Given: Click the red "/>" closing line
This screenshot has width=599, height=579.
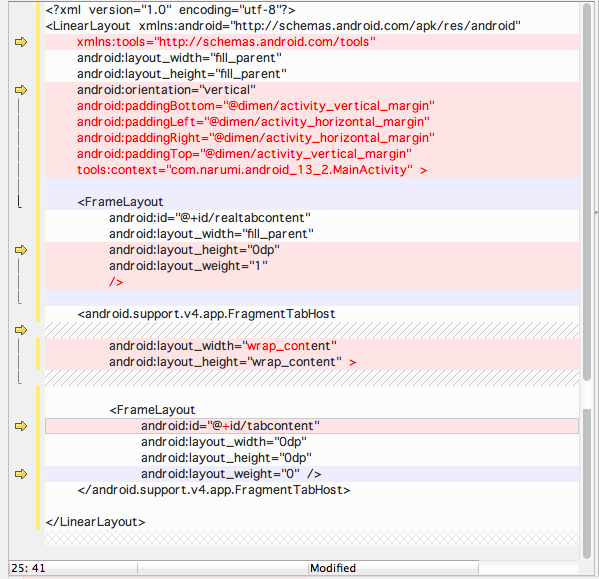Looking at the screenshot, I should click(x=116, y=282).
